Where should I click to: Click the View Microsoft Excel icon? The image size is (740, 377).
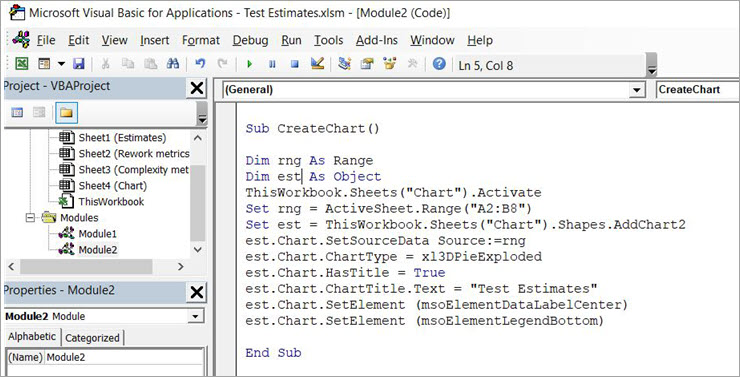(x=22, y=64)
